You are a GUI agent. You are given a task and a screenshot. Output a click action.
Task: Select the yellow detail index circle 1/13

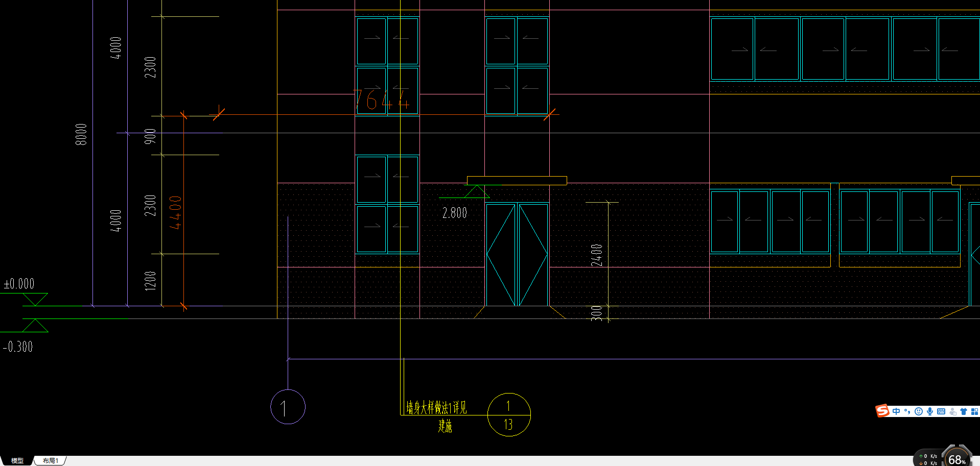click(x=509, y=414)
